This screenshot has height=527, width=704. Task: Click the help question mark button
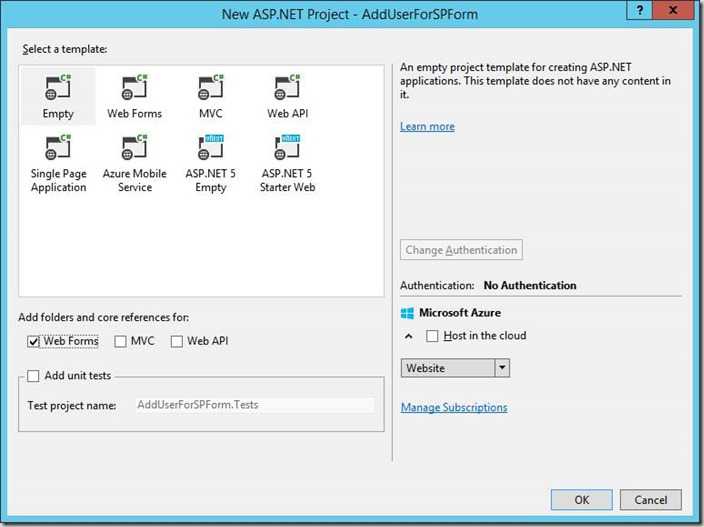(x=639, y=10)
